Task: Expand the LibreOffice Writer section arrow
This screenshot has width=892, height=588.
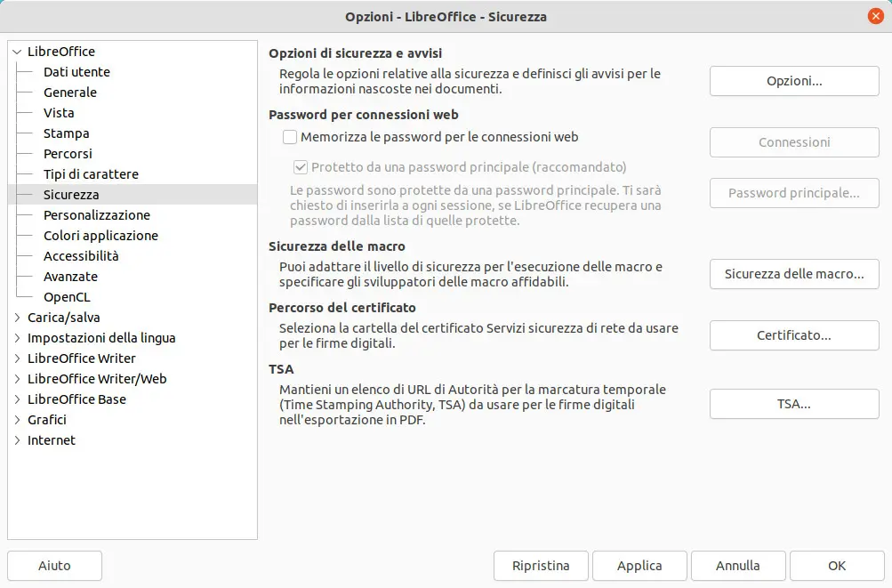Action: 17,358
